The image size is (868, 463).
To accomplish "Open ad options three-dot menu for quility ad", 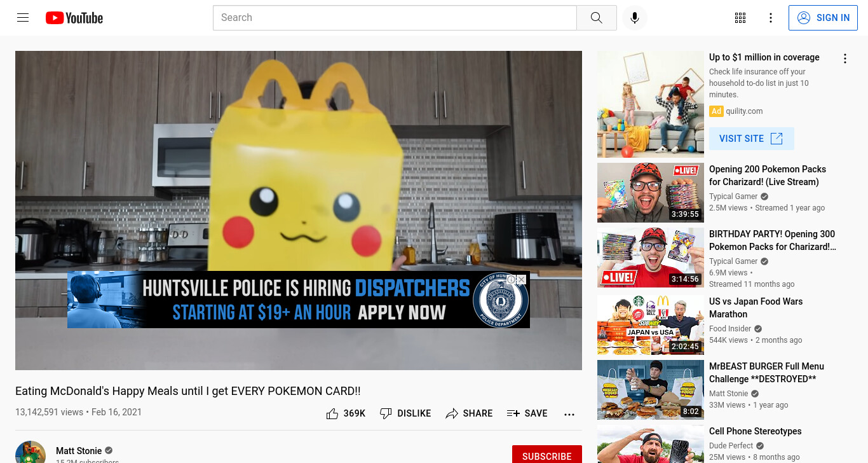I will tap(845, 59).
